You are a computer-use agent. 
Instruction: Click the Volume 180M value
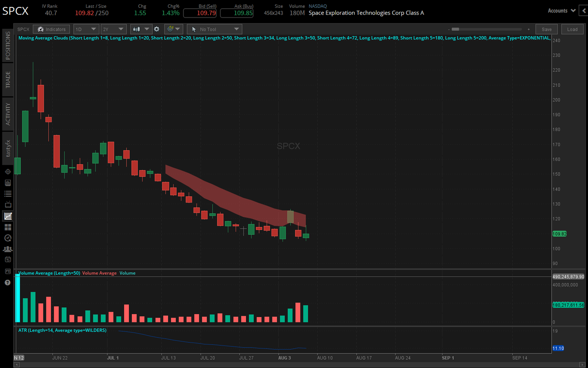(297, 13)
